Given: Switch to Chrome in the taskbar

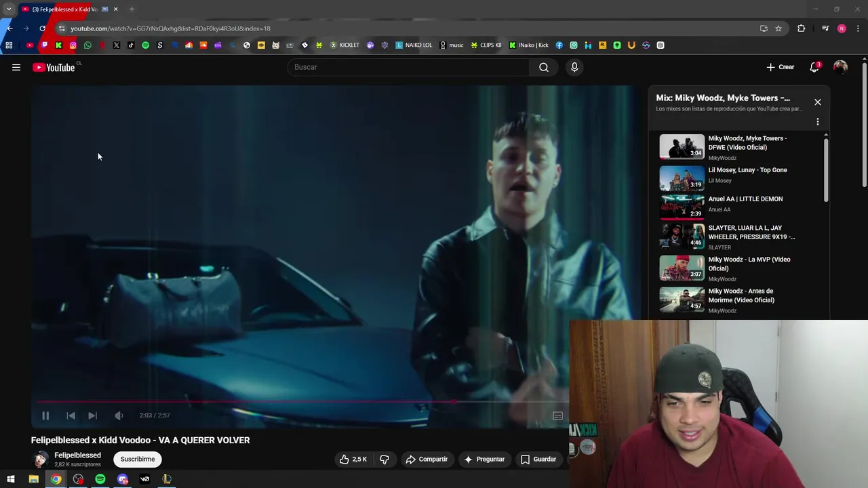Looking at the screenshot, I should click(x=56, y=479).
